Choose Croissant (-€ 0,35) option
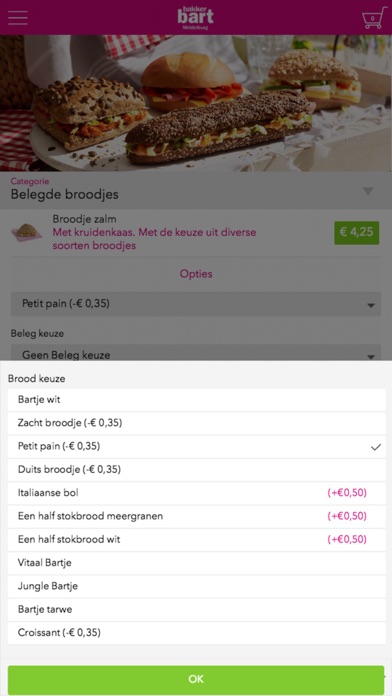 (x=196, y=633)
